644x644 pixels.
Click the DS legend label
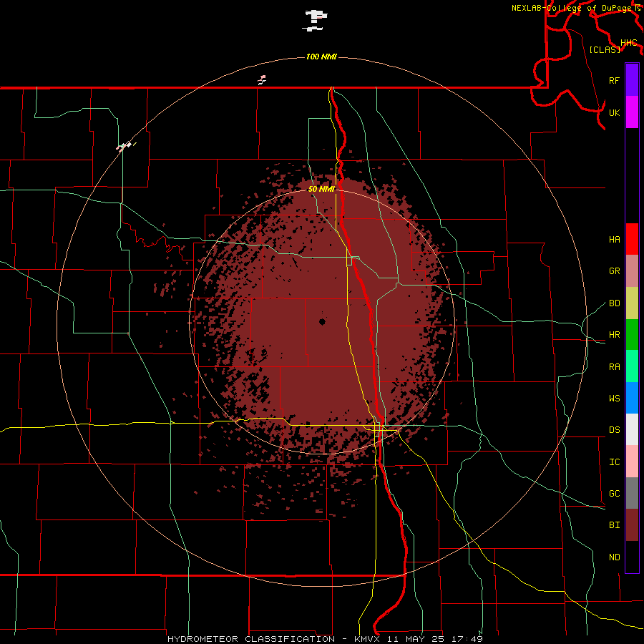(614, 430)
